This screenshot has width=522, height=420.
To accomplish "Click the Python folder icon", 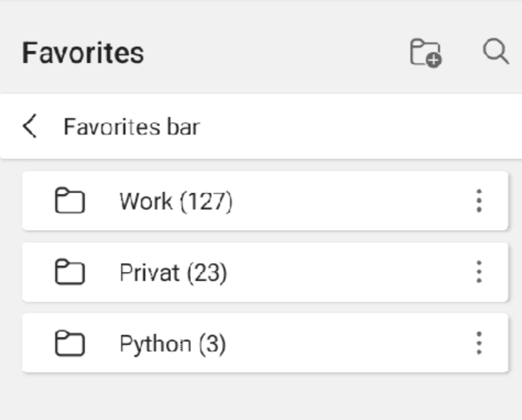I will click(69, 343).
